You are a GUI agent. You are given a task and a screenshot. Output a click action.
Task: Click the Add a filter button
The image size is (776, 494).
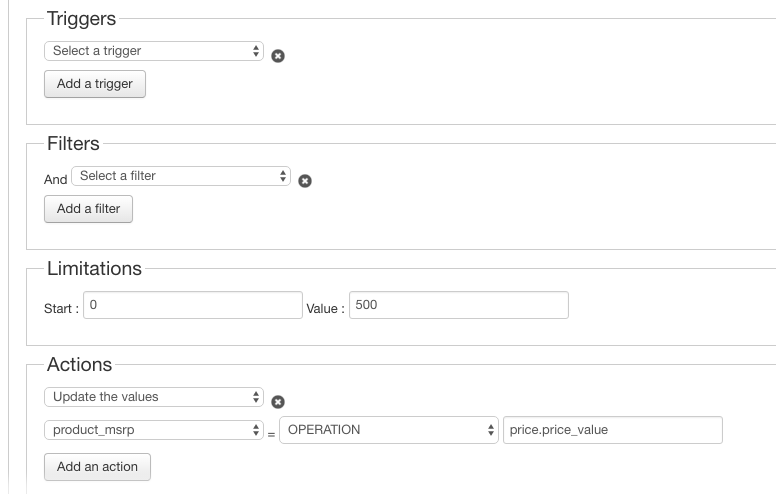coord(88,209)
